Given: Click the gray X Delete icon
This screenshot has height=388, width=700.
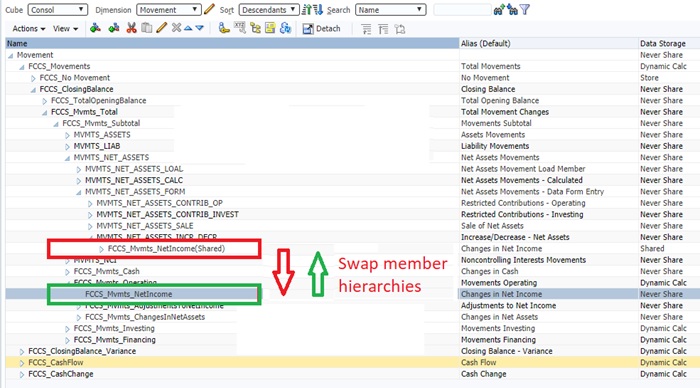Looking at the screenshot, I should click(176, 28).
